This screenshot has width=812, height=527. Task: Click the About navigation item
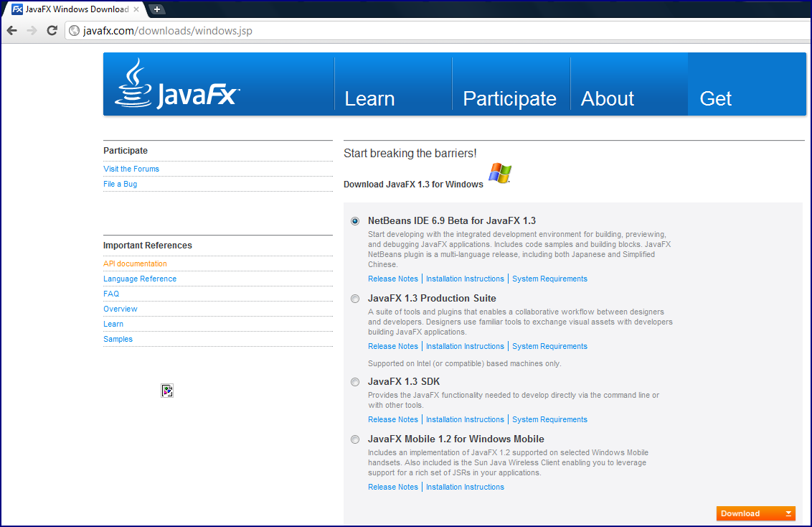pos(607,98)
